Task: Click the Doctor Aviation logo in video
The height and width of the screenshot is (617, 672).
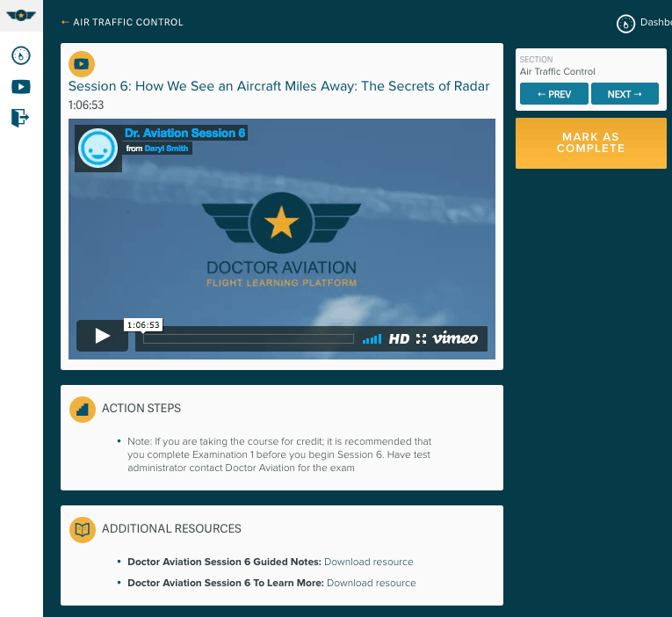Action: (282, 239)
